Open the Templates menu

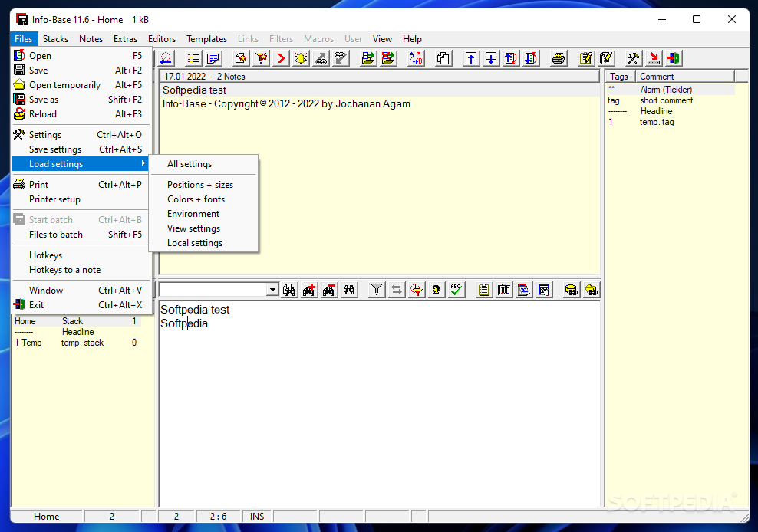[x=206, y=38]
